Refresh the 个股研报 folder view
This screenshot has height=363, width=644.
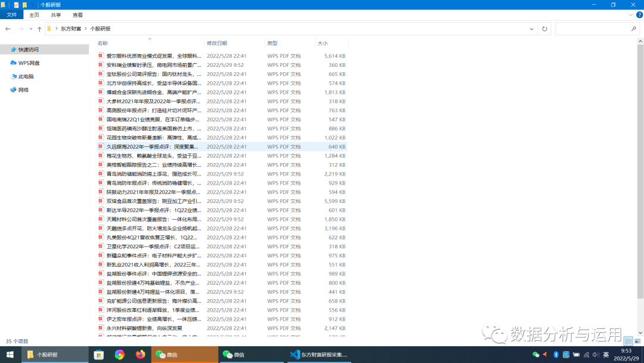[x=544, y=29]
